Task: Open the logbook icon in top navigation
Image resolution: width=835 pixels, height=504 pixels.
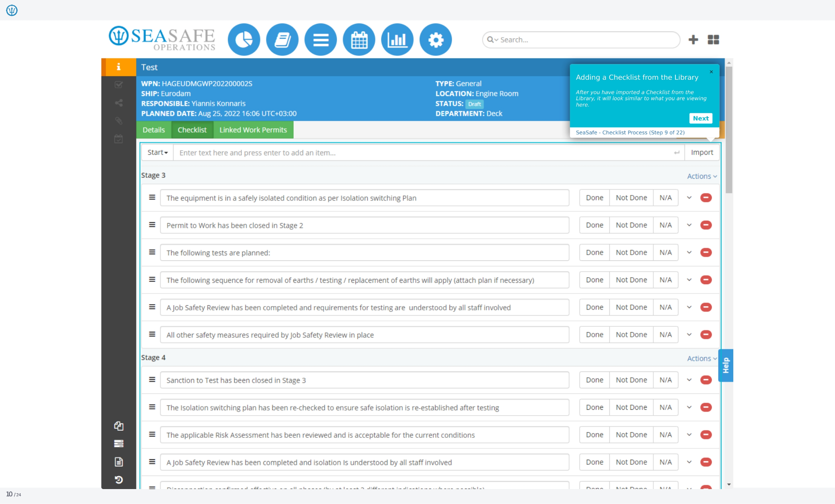Action: [x=282, y=40]
